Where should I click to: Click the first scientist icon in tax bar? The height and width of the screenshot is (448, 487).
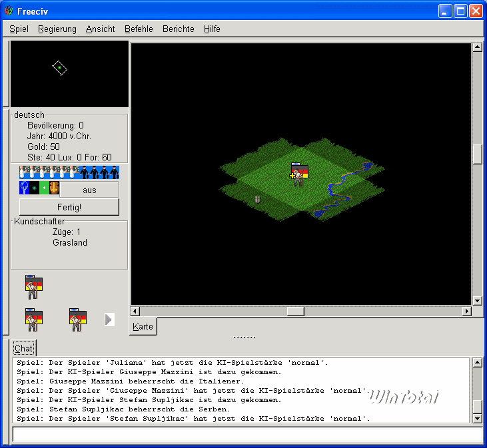(x=24, y=172)
